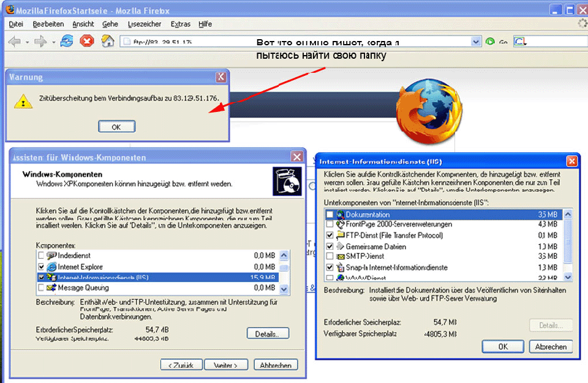Open the Lesezeichen menu
This screenshot has width=588, height=383.
point(143,24)
